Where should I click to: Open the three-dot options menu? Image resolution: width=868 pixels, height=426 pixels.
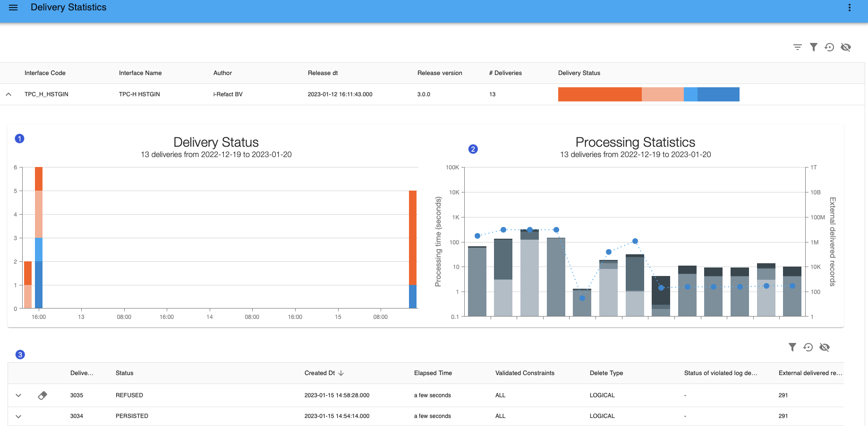pyautogui.click(x=850, y=8)
